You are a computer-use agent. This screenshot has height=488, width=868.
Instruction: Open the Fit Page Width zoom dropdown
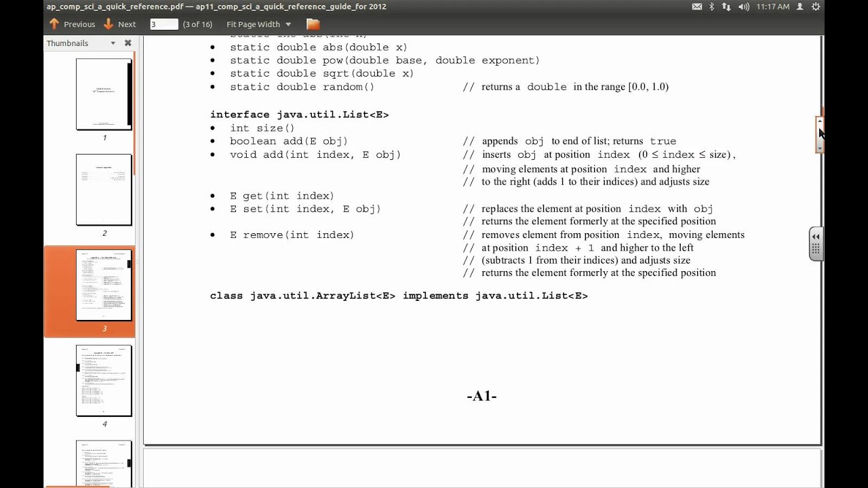(x=258, y=24)
